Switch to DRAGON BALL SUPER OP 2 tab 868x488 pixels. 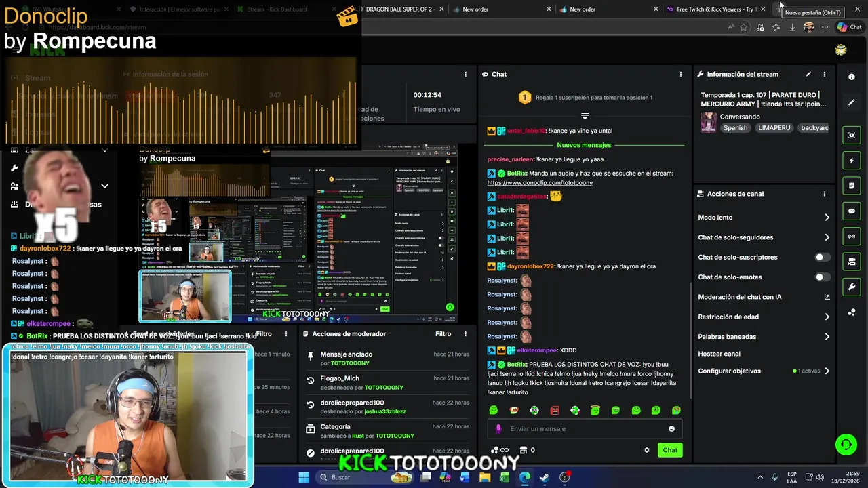[400, 9]
